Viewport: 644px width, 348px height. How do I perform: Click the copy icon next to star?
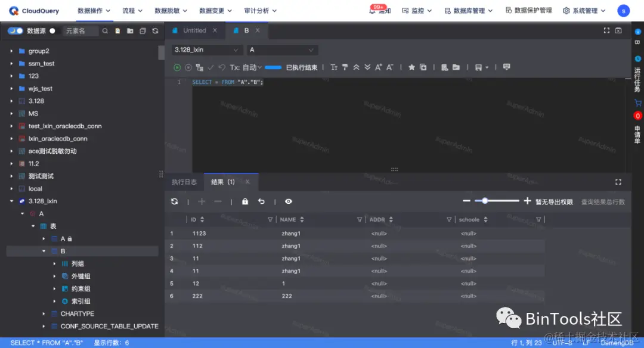click(x=423, y=67)
